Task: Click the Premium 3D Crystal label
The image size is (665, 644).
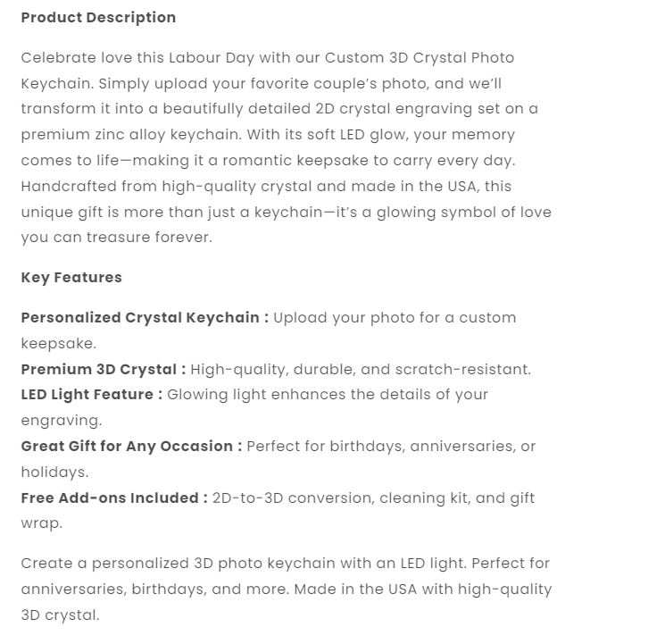Action: (104, 369)
